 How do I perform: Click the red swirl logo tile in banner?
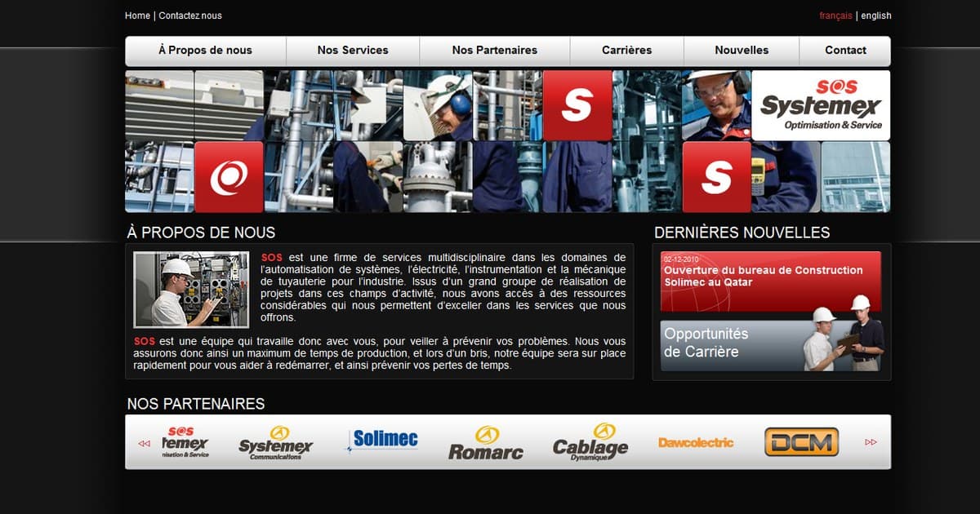(229, 177)
